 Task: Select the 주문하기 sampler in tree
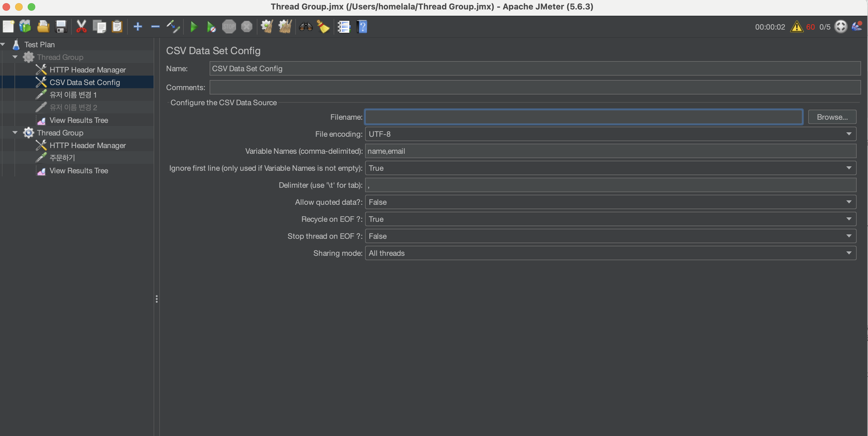[x=62, y=158]
